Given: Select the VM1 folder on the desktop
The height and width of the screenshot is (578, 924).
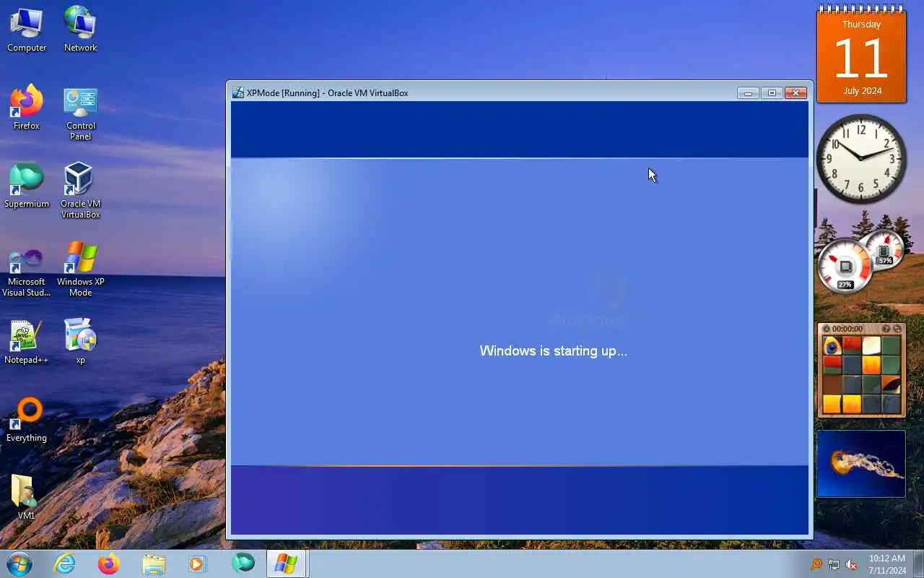Looking at the screenshot, I should tap(27, 497).
